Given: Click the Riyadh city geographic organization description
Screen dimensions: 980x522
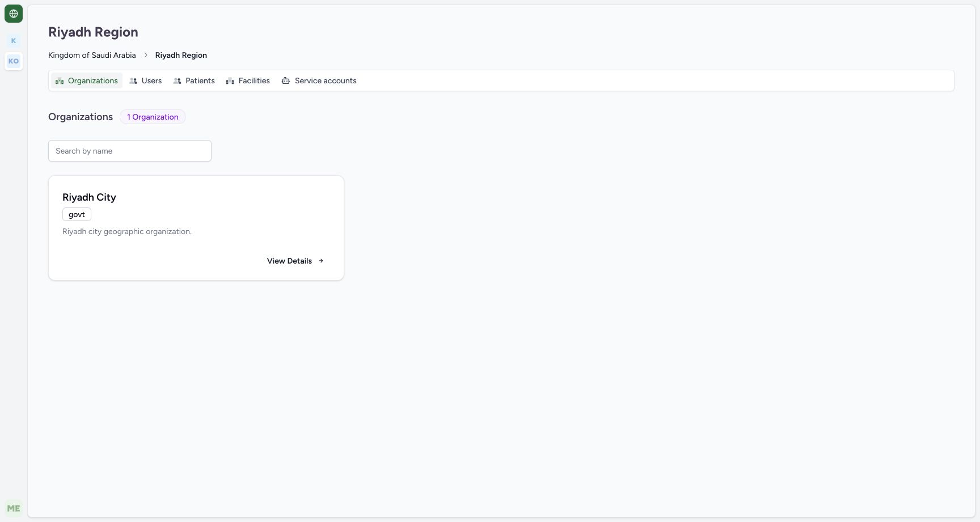Looking at the screenshot, I should click(127, 231).
